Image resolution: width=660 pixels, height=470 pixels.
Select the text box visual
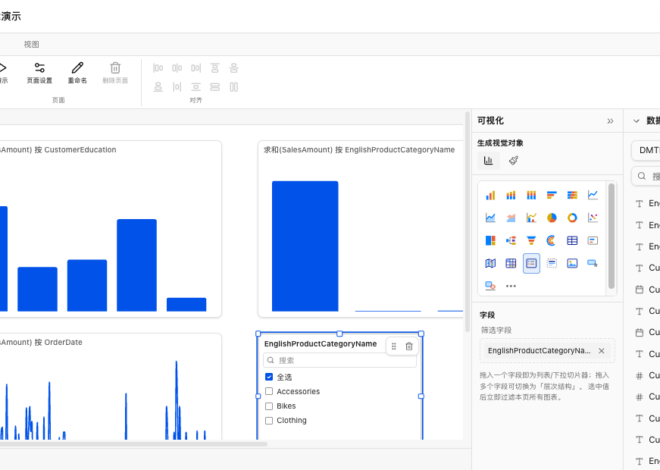[551, 263]
